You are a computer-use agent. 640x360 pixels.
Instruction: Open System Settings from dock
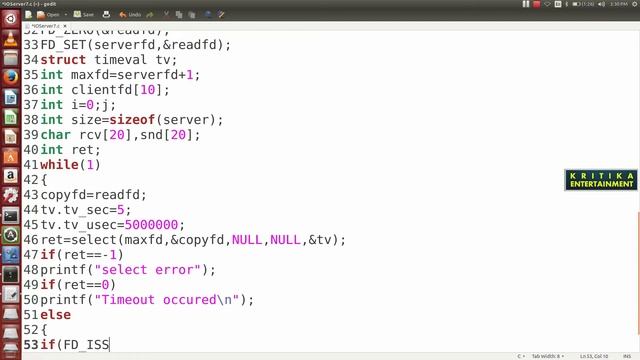pyautogui.click(x=11, y=196)
